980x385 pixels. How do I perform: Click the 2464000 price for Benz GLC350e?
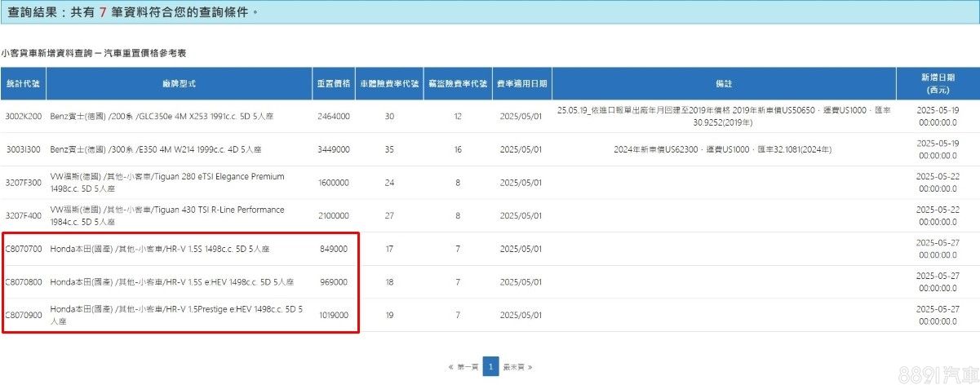click(333, 117)
